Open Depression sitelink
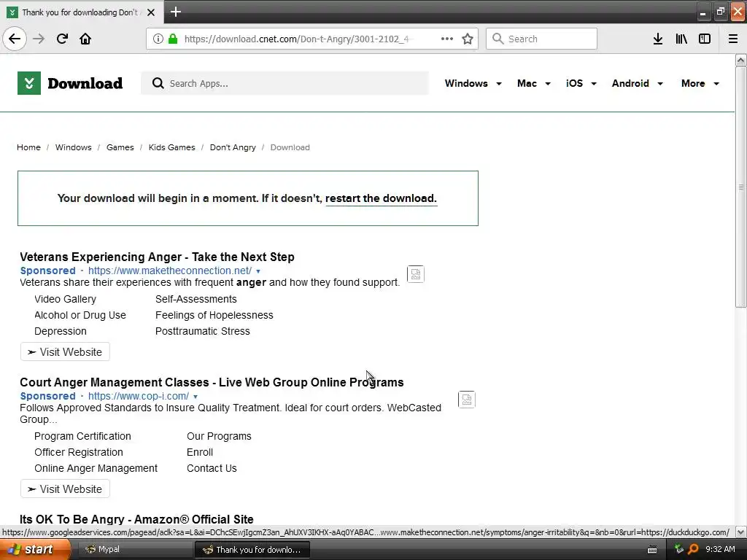 pos(61,331)
